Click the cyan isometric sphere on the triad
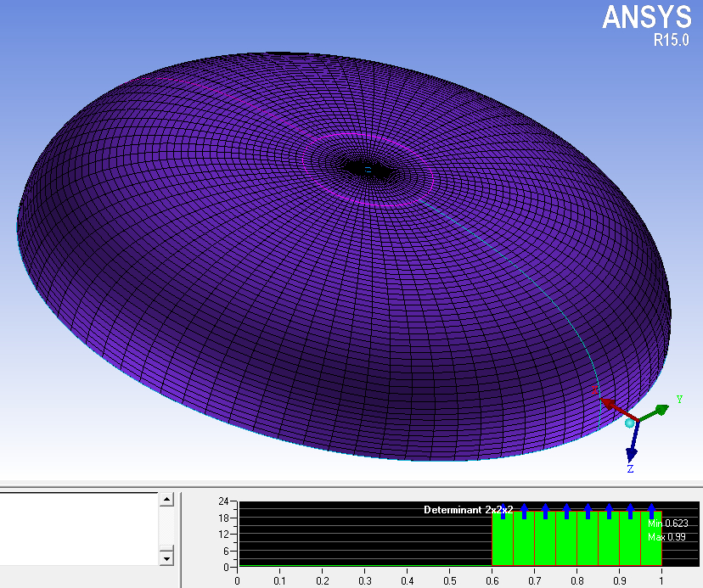 click(x=630, y=423)
